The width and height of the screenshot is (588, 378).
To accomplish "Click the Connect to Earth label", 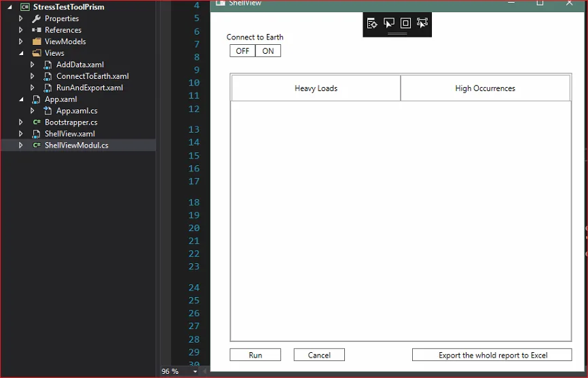I will (255, 37).
